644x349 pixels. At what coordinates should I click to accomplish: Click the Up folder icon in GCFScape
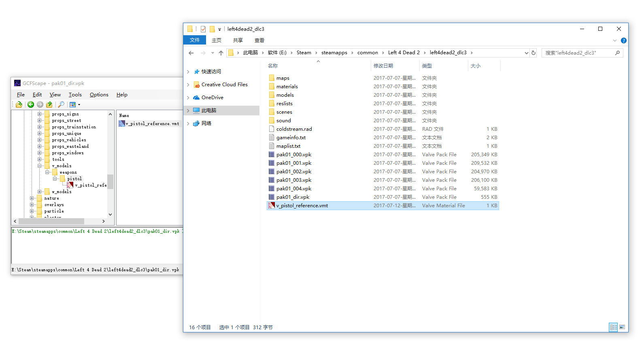[49, 104]
